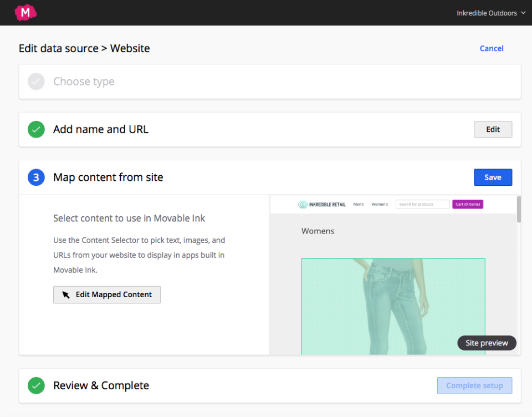
Task: Edit the name and URL step
Action: [x=493, y=129]
